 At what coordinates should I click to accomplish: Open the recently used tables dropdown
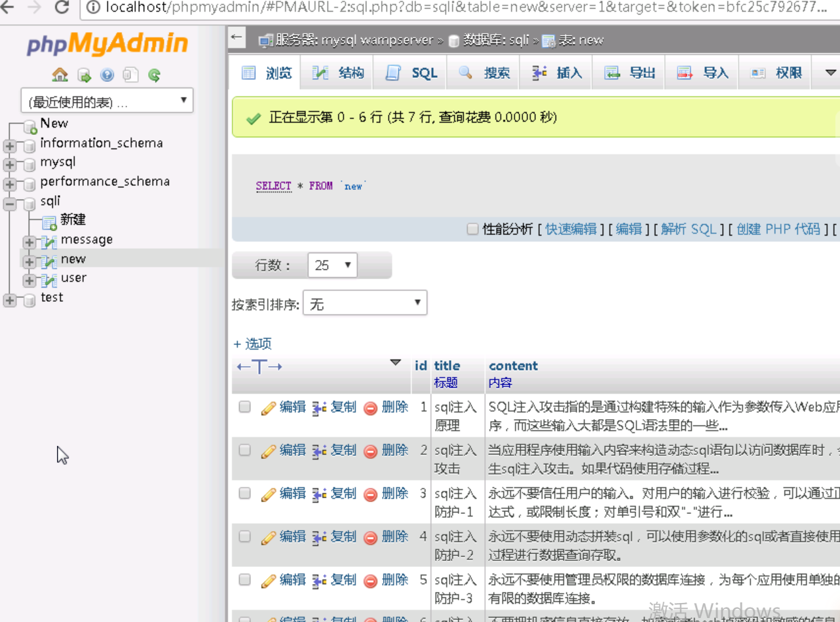click(x=107, y=101)
